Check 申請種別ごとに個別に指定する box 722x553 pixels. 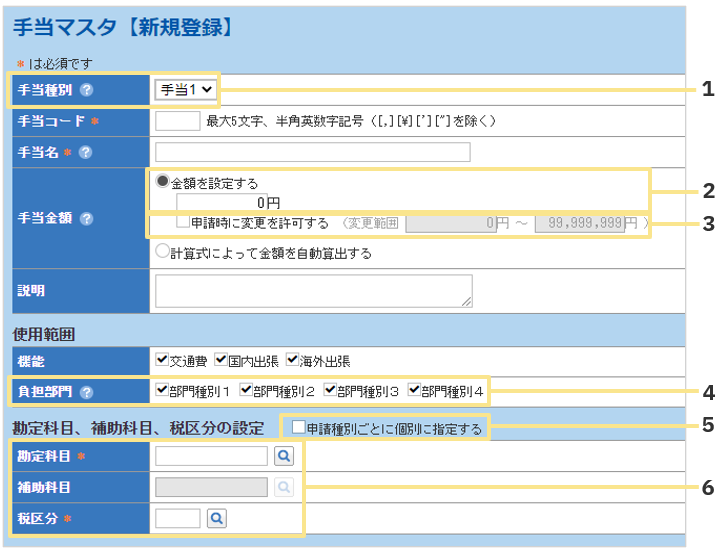tap(298, 428)
